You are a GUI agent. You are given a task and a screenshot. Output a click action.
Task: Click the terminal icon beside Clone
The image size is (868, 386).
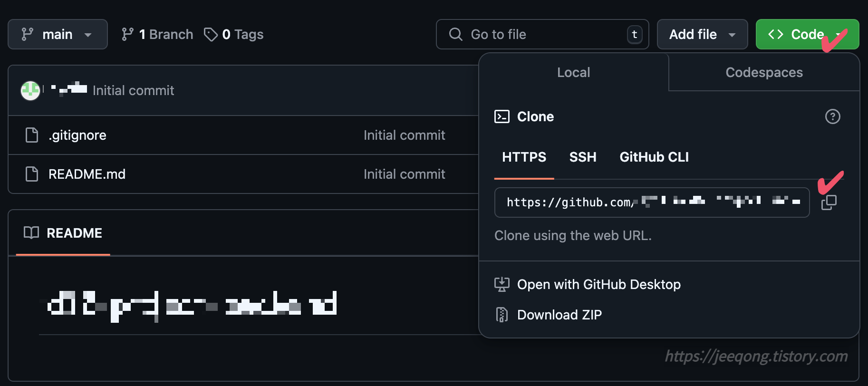(x=502, y=116)
